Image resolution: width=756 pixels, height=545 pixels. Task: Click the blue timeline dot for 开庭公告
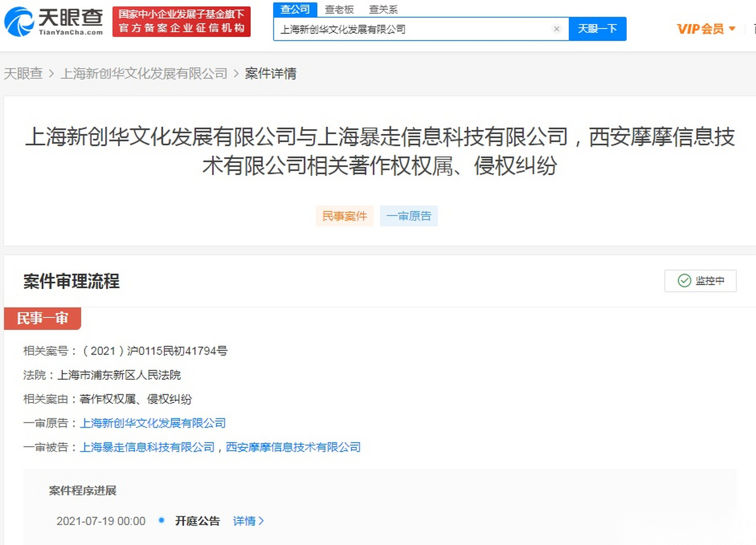point(161,520)
